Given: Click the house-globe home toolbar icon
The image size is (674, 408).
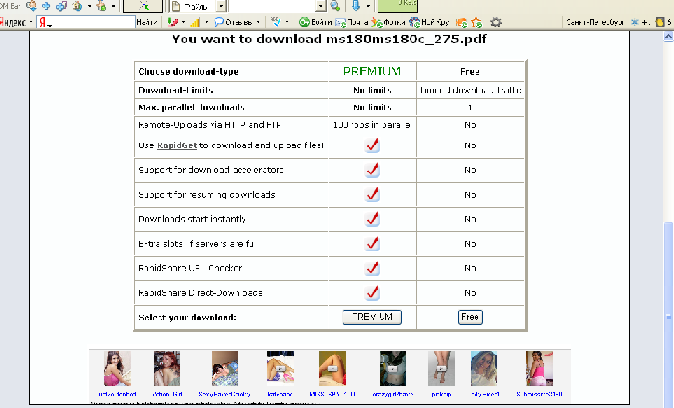Looking at the screenshot, I should pos(77,6).
